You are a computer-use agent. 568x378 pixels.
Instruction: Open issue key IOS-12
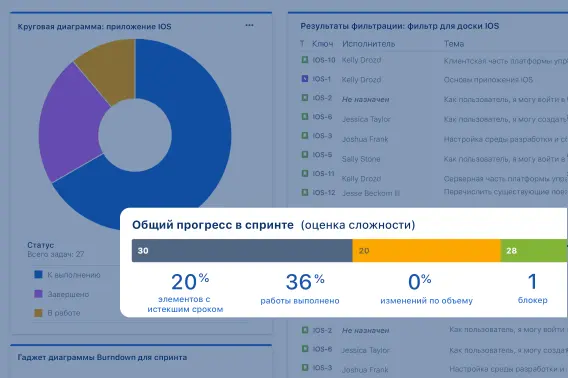point(324,192)
